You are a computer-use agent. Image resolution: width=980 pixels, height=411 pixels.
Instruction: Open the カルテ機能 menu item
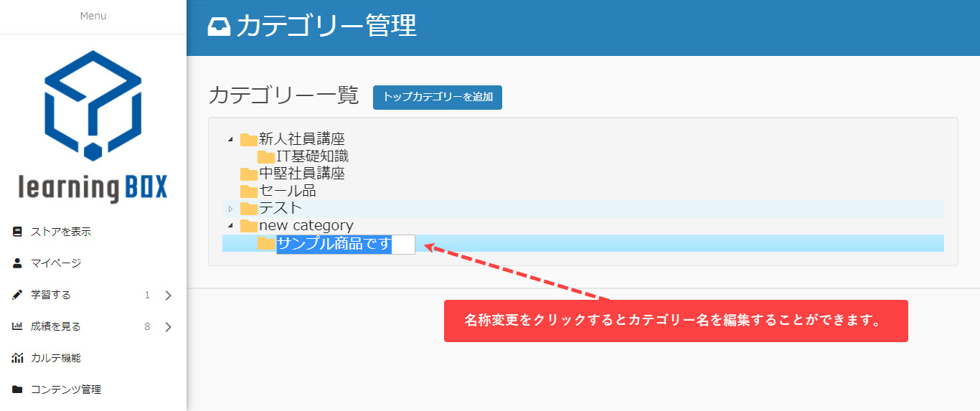tap(56, 358)
